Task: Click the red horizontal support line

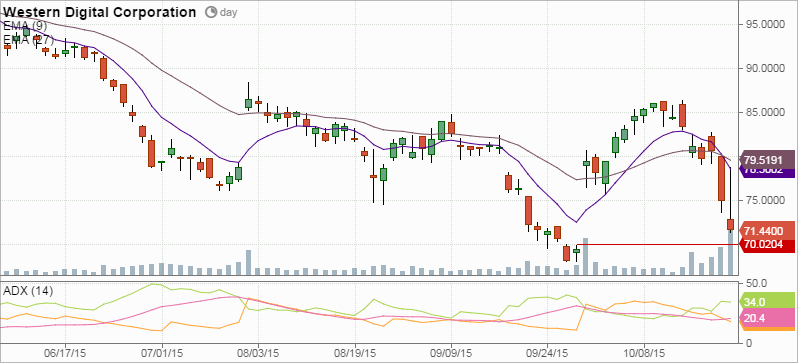Action: (x=657, y=245)
